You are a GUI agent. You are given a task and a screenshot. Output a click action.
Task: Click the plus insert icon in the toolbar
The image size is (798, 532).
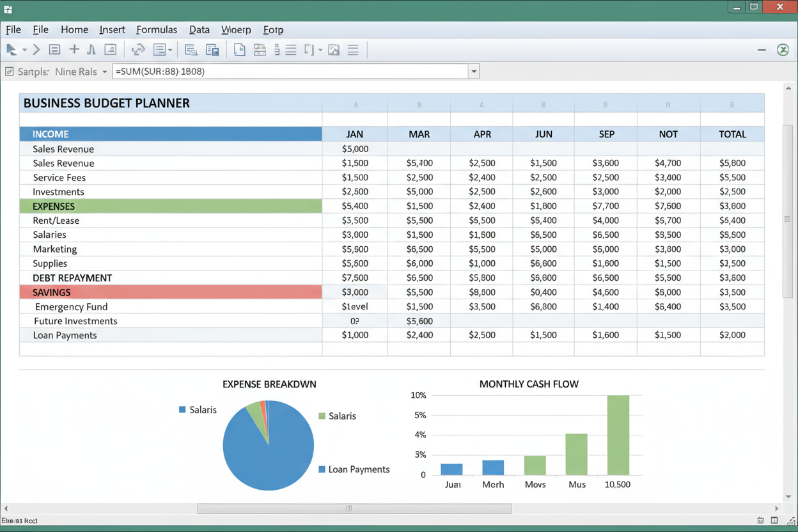(74, 49)
